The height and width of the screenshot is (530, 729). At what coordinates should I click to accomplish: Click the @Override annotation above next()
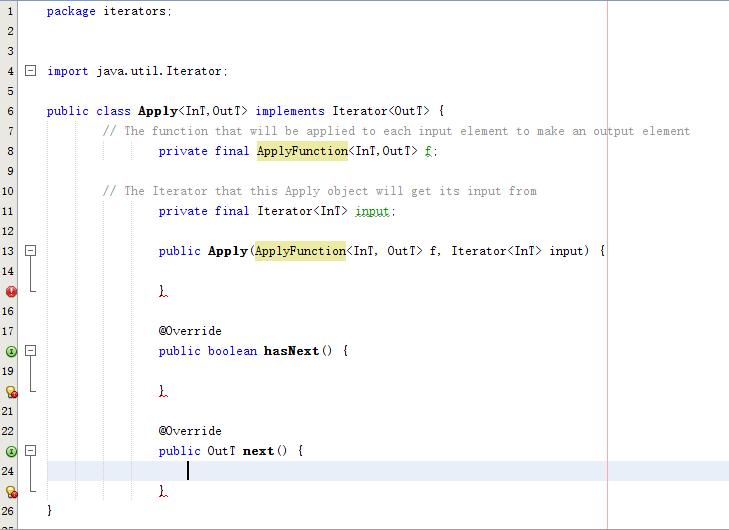(190, 431)
